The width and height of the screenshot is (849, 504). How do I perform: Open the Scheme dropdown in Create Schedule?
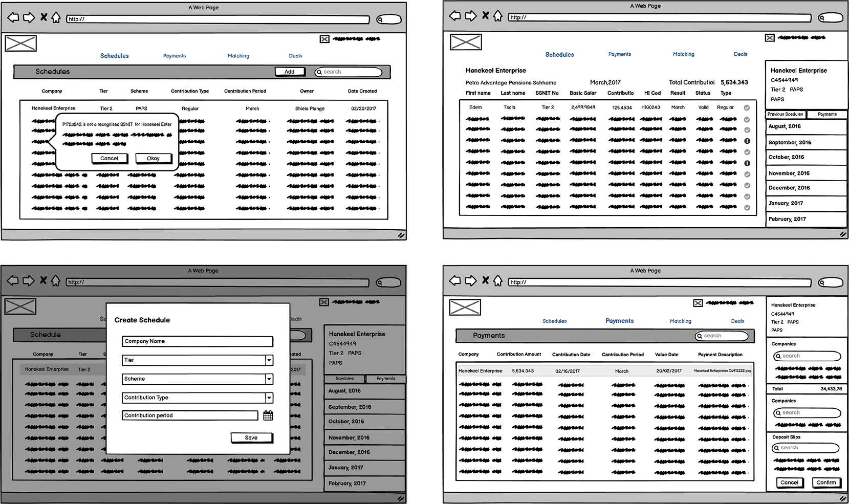tap(269, 379)
